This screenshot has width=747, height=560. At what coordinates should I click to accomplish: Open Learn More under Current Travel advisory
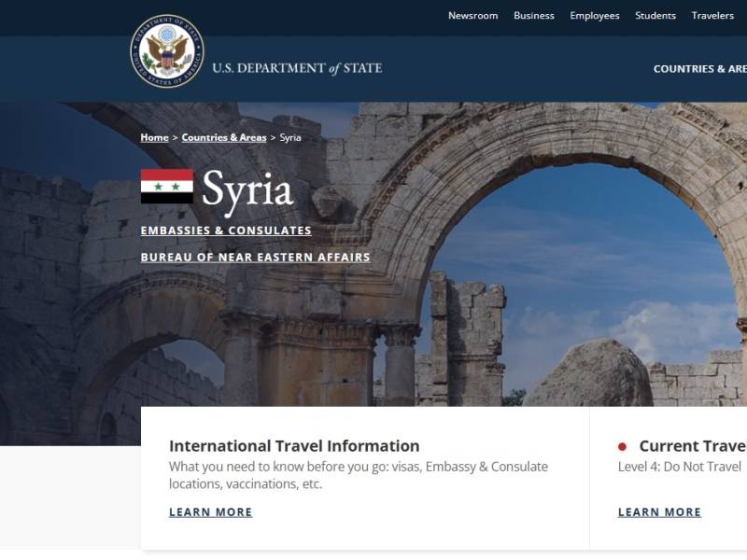(x=659, y=512)
